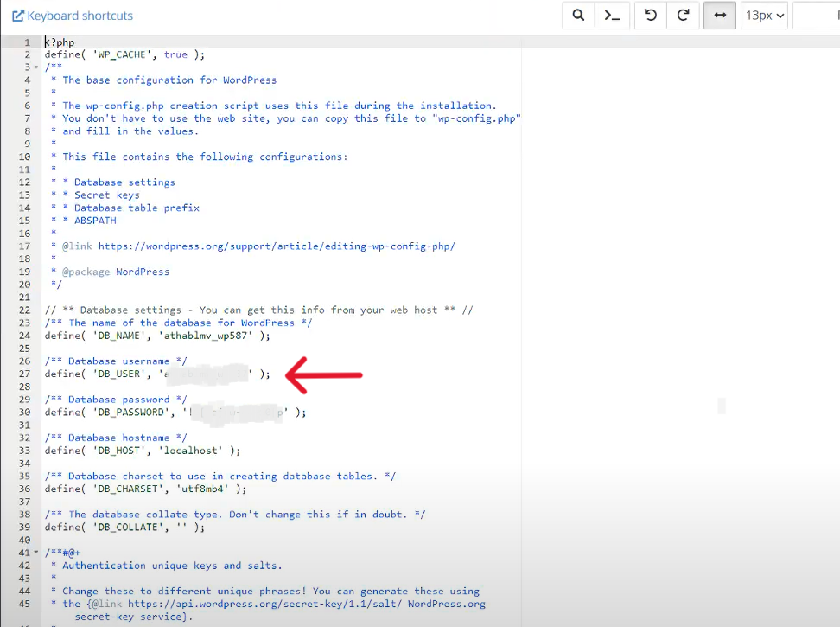Screen dimensions: 840x627
Task: Click the 'DB_CHARSET' define line
Action: 146,489
